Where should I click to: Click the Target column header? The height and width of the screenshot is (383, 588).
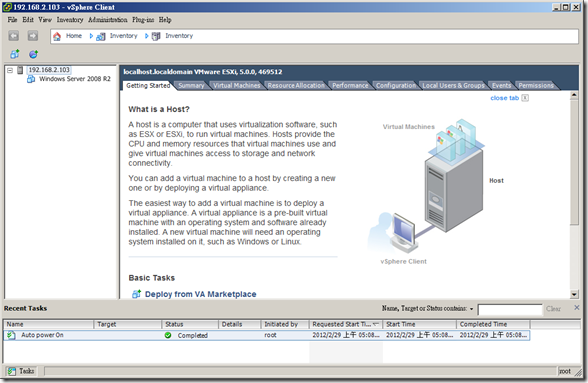coord(128,324)
